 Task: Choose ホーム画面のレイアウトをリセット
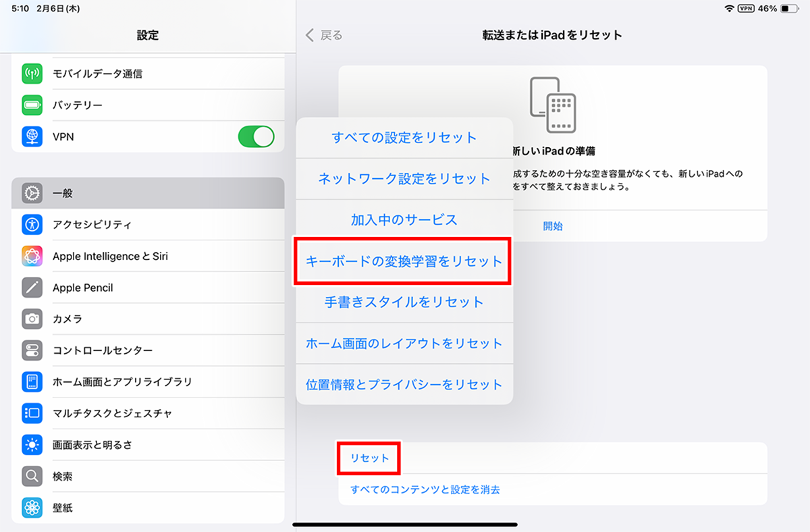pos(404,344)
